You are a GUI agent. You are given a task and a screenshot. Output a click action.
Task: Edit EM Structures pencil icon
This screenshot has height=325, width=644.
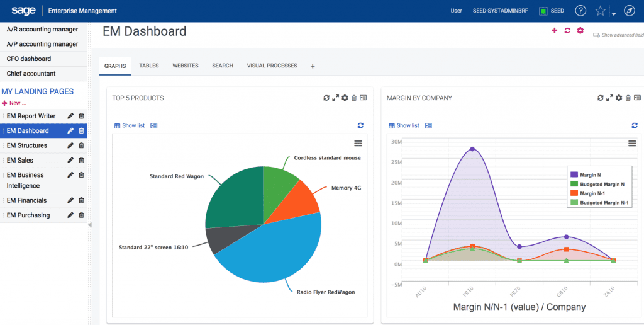pos(70,145)
